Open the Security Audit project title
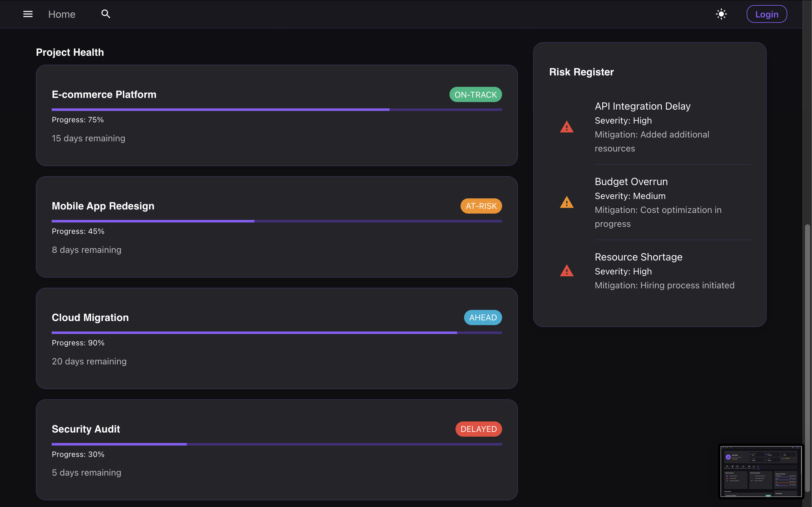 86,429
